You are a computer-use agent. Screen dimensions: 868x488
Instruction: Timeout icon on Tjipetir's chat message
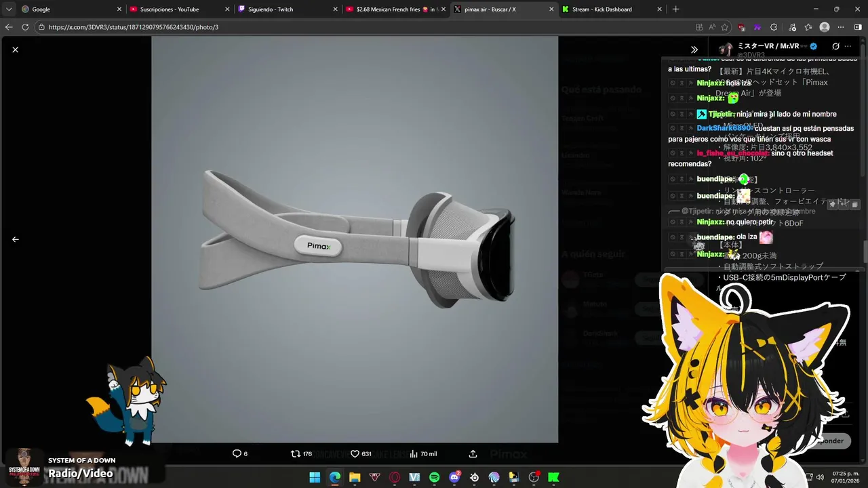point(682,115)
